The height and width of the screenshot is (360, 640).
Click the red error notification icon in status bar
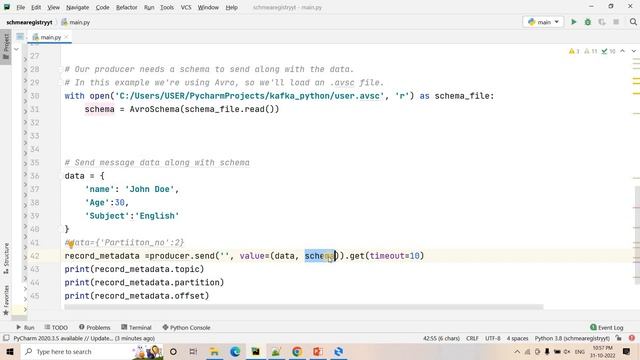[632, 338]
